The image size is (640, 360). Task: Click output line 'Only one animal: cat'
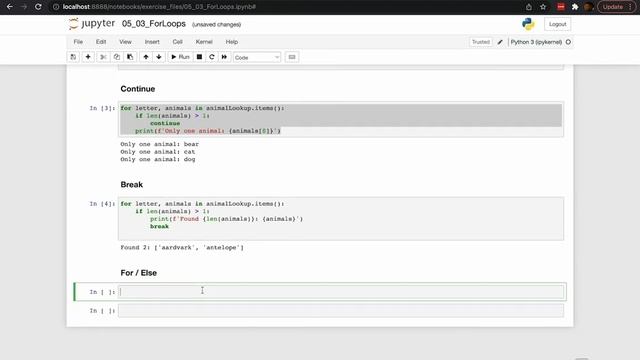coord(158,151)
